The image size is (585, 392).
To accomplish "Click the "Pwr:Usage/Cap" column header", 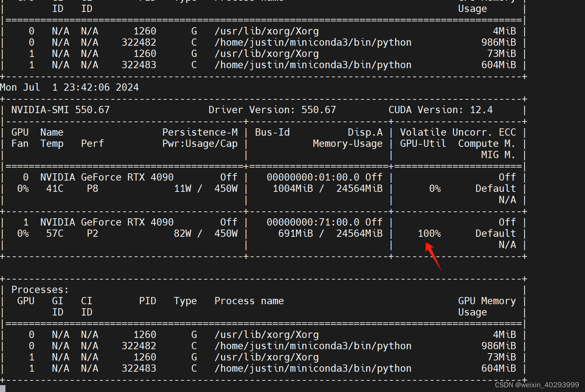I will coord(200,144).
